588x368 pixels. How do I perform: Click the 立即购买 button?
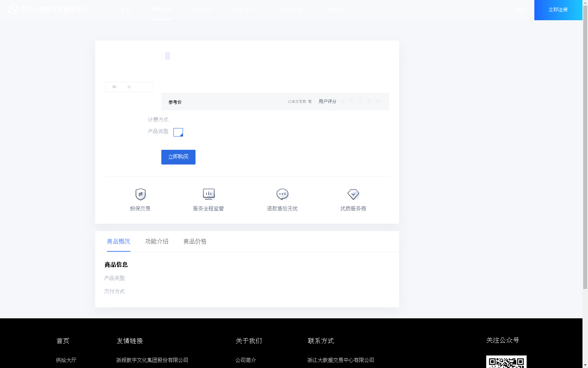coord(178,157)
